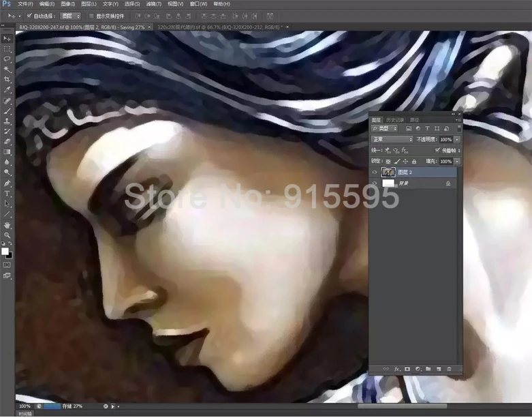
Task: Open 滤镜(T) menu
Action: pyautogui.click(x=154, y=4)
